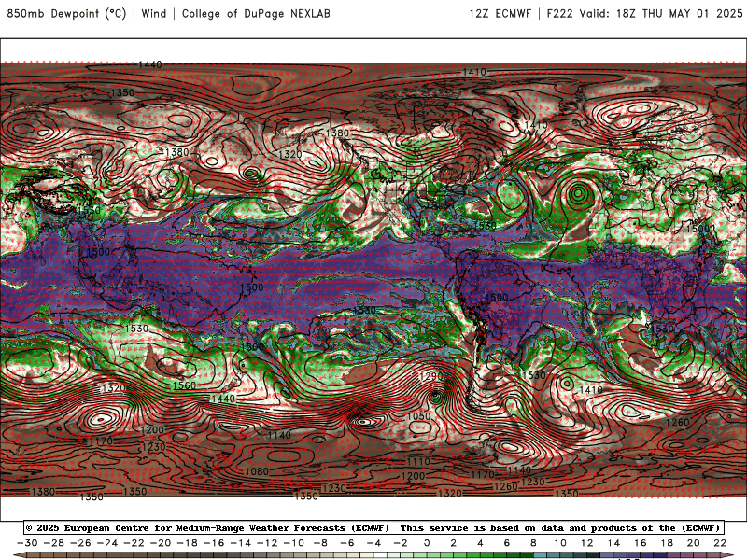
Task: Pick the brown swatch under the -30 label
Action: click(x=34, y=556)
